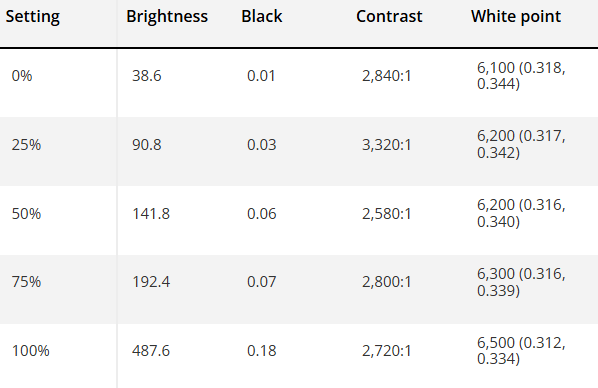The image size is (598, 388).
Task: Click the Black column header
Action: click(x=262, y=16)
